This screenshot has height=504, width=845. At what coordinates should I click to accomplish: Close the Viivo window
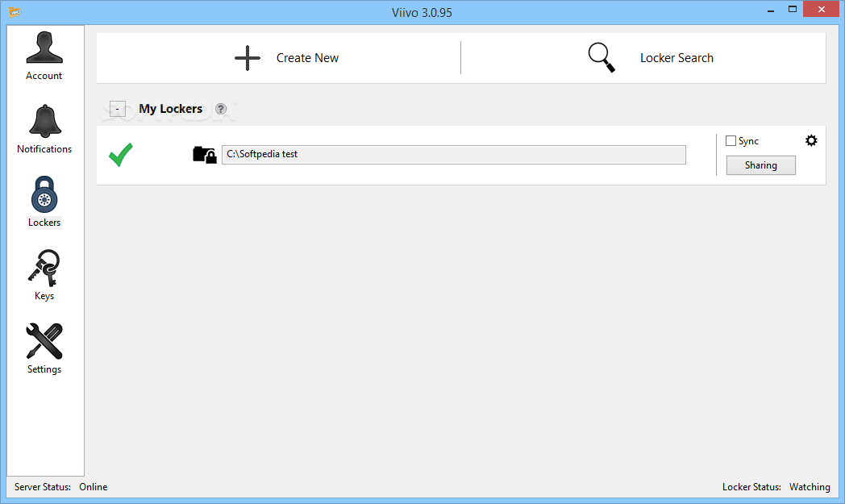tap(822, 9)
